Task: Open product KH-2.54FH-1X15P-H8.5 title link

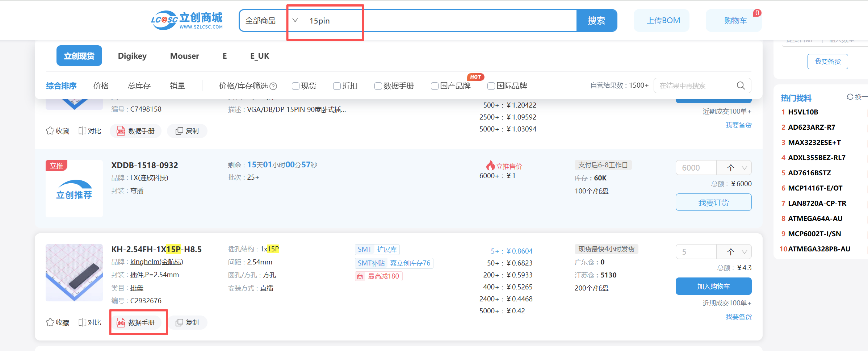Action: point(156,249)
